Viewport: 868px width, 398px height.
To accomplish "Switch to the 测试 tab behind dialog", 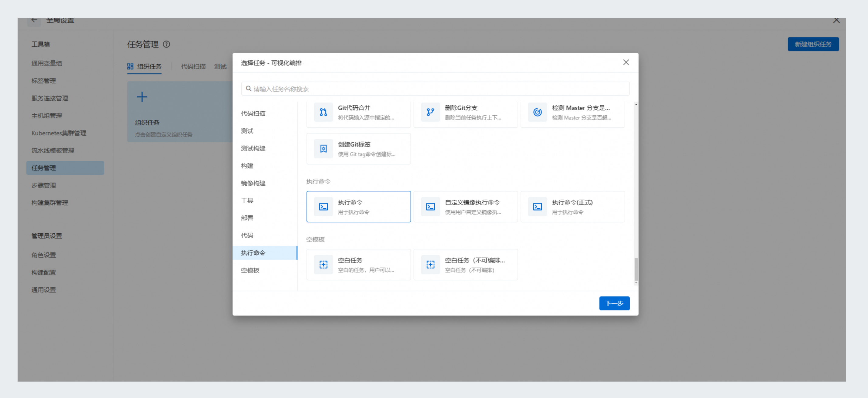I will click(220, 66).
